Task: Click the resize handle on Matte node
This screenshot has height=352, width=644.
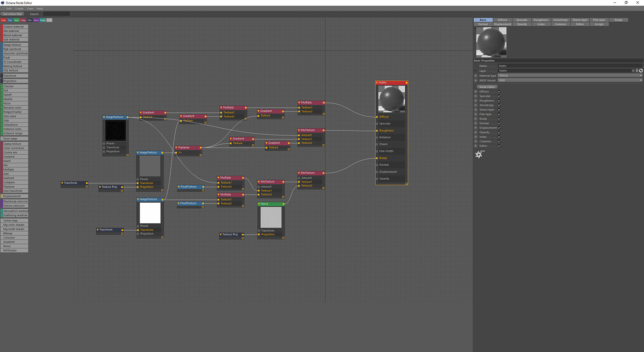Action: click(x=407, y=183)
